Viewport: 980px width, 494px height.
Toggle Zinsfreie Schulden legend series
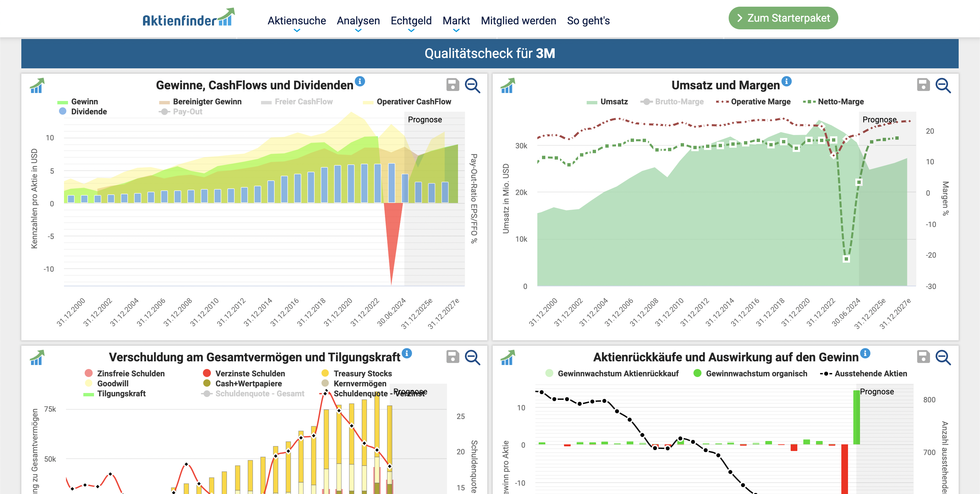coord(125,373)
